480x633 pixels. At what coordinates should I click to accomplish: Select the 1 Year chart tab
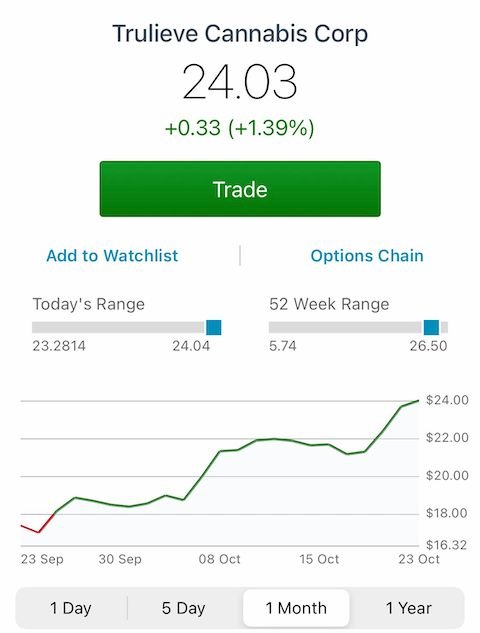pyautogui.click(x=409, y=608)
